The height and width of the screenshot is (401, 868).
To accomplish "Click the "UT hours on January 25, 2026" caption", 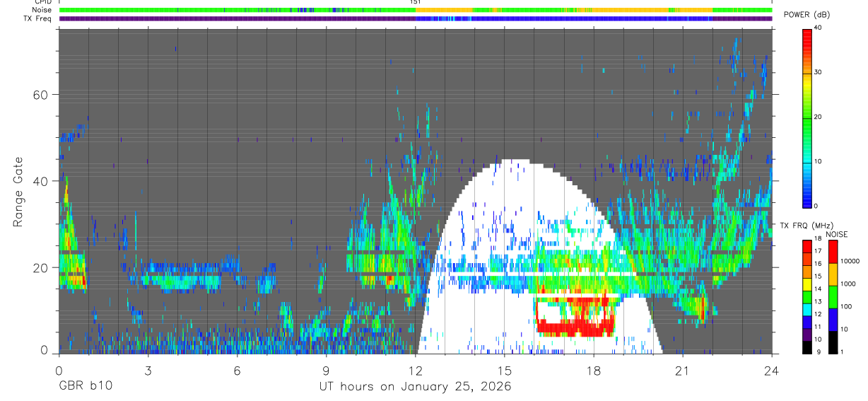I will tap(415, 386).
